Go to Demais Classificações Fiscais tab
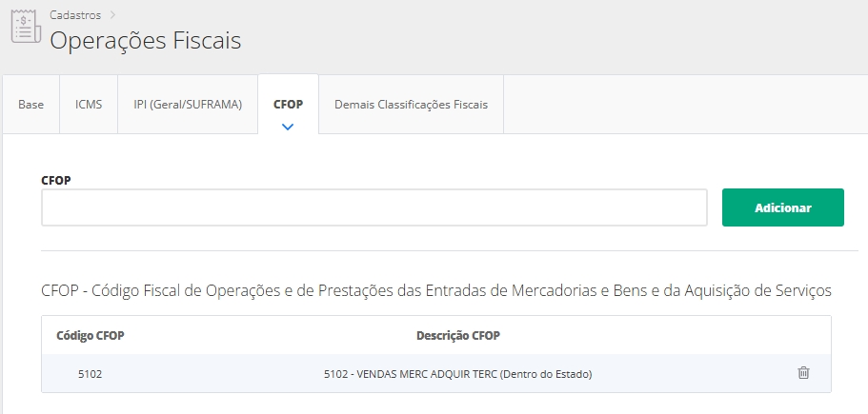Viewport: 868px width, 414px height. [x=411, y=105]
